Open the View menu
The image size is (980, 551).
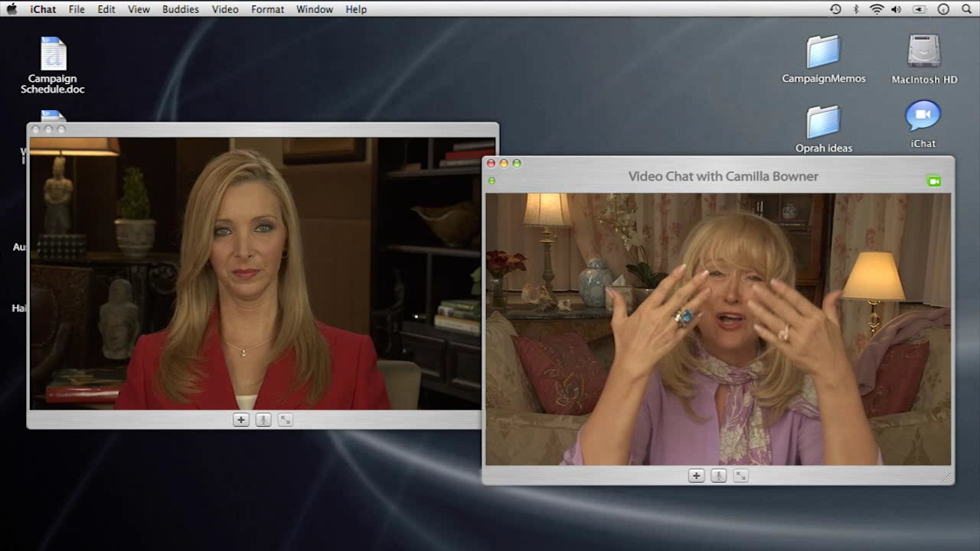pyautogui.click(x=139, y=9)
